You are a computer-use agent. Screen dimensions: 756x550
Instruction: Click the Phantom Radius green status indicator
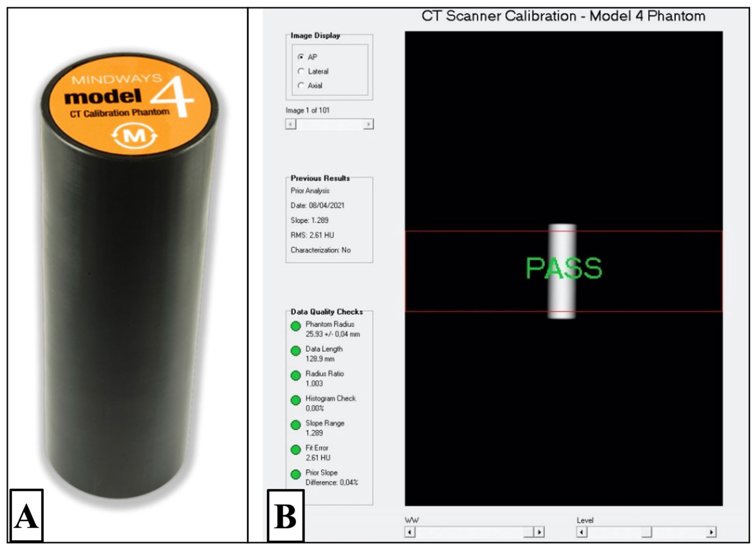pyautogui.click(x=296, y=326)
